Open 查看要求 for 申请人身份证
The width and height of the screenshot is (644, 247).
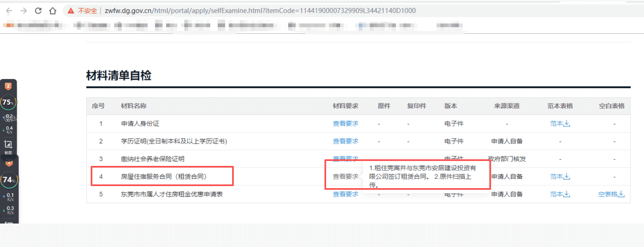346,123
